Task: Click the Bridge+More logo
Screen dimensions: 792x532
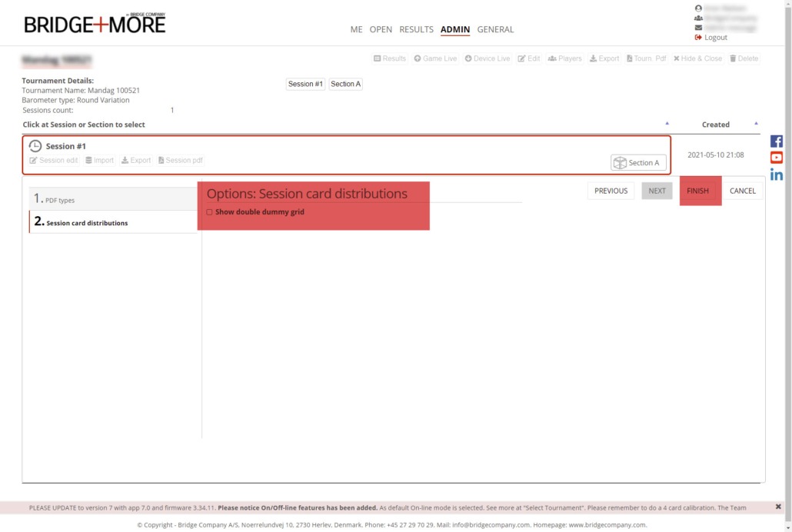Action: 95,24
